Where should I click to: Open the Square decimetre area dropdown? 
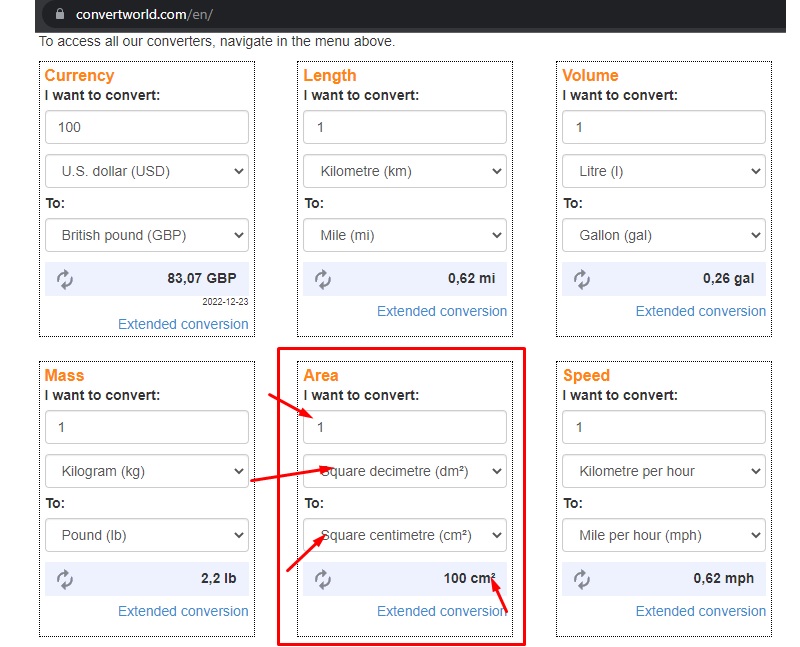click(404, 471)
